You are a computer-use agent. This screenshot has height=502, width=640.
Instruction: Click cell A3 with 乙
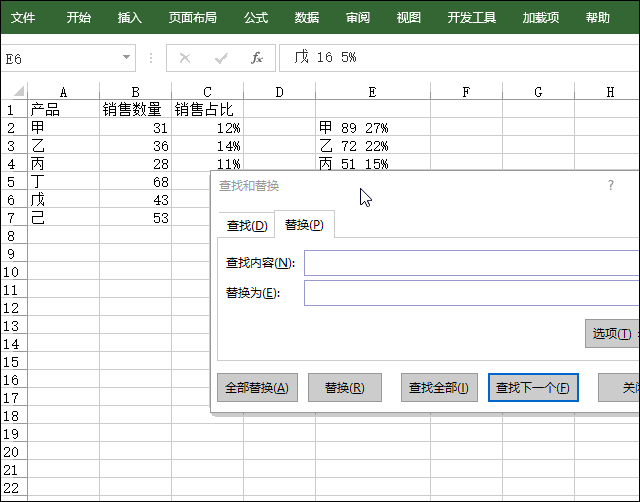63,146
